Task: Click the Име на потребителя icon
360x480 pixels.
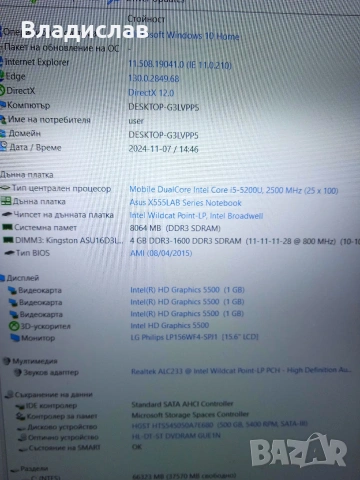Action: tap(3, 119)
